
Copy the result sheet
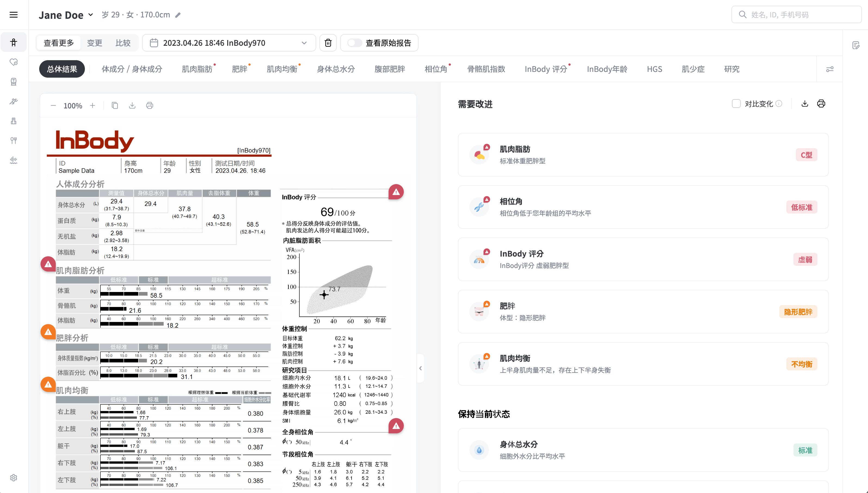[115, 106]
